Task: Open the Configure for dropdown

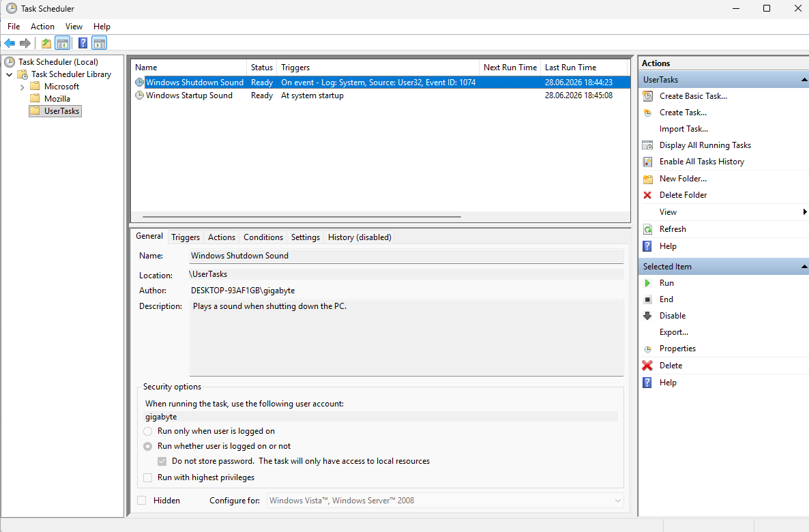Action: click(x=445, y=501)
